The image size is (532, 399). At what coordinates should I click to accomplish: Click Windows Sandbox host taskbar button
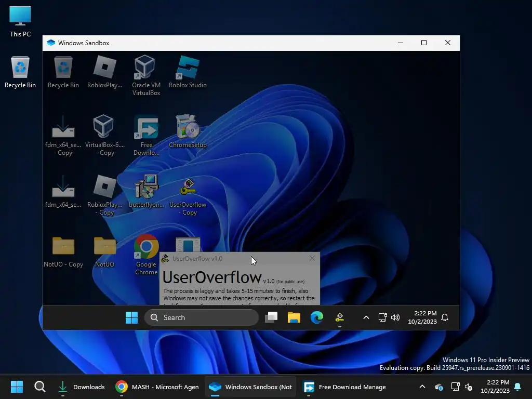[250, 387]
